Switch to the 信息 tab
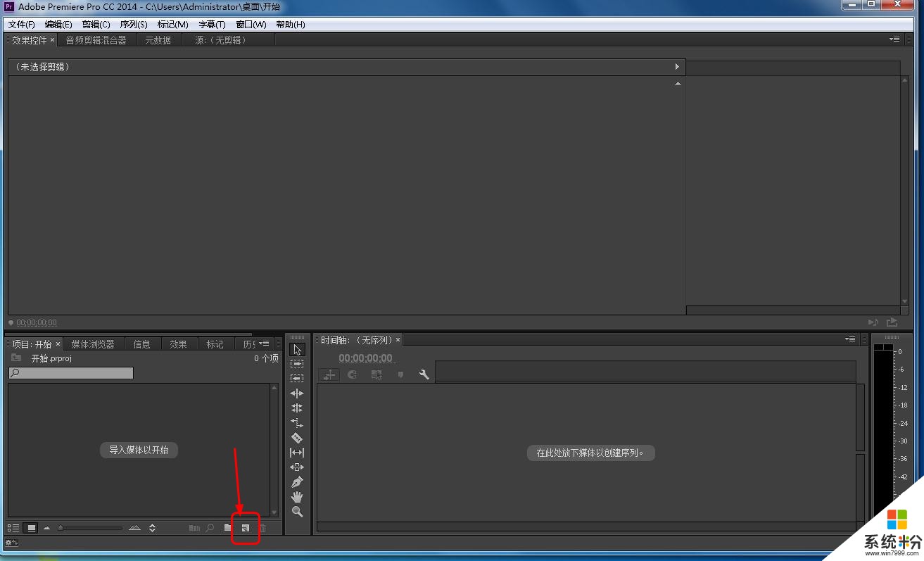The image size is (924, 561). 142,344
